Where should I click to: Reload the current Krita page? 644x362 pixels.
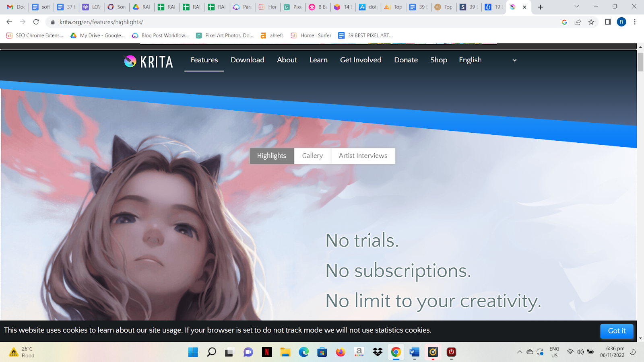point(36,22)
